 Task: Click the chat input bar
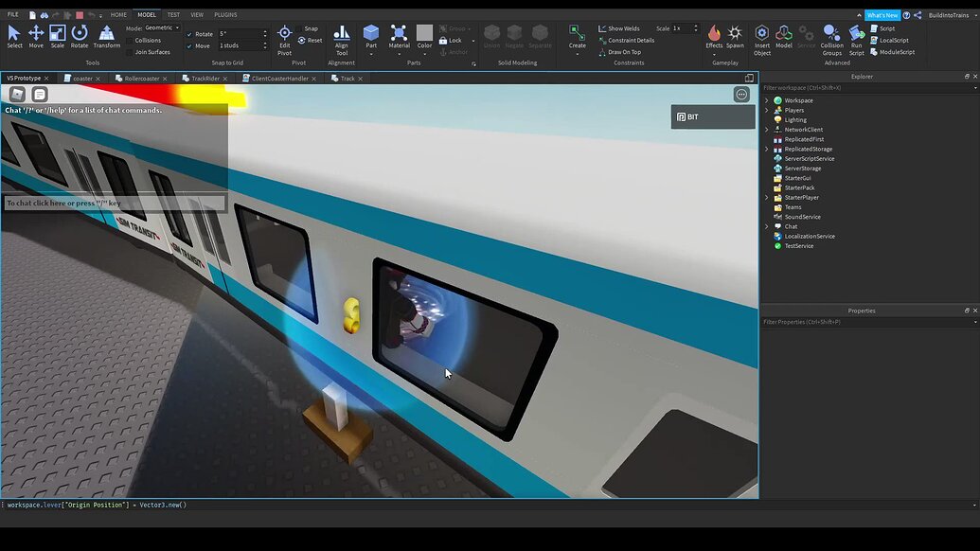click(115, 203)
